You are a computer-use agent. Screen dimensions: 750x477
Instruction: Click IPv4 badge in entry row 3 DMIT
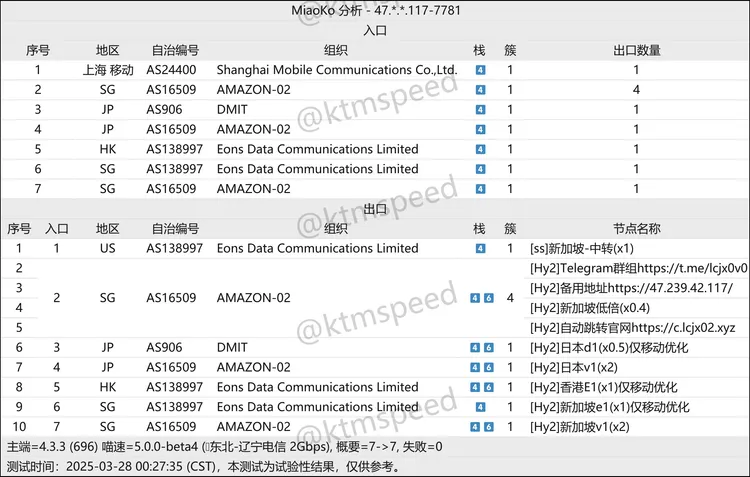480,110
